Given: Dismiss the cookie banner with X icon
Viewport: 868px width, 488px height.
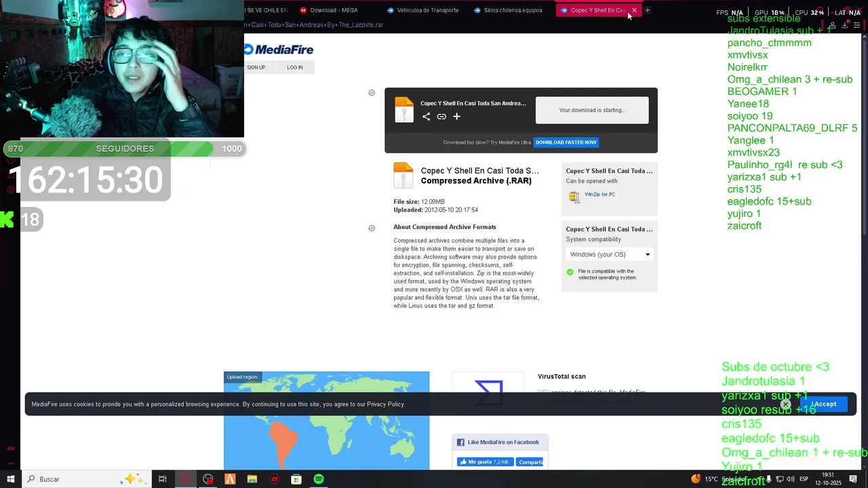Looking at the screenshot, I should [785, 405].
